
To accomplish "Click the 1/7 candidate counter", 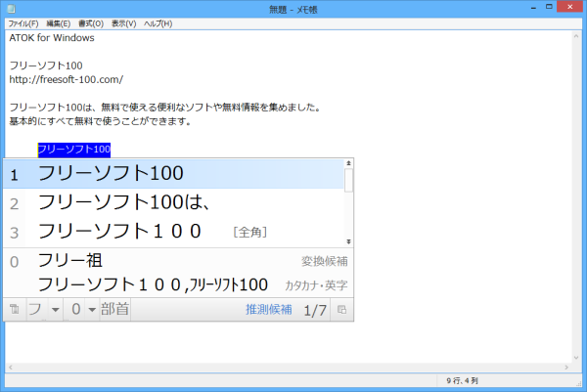I will pyautogui.click(x=315, y=310).
